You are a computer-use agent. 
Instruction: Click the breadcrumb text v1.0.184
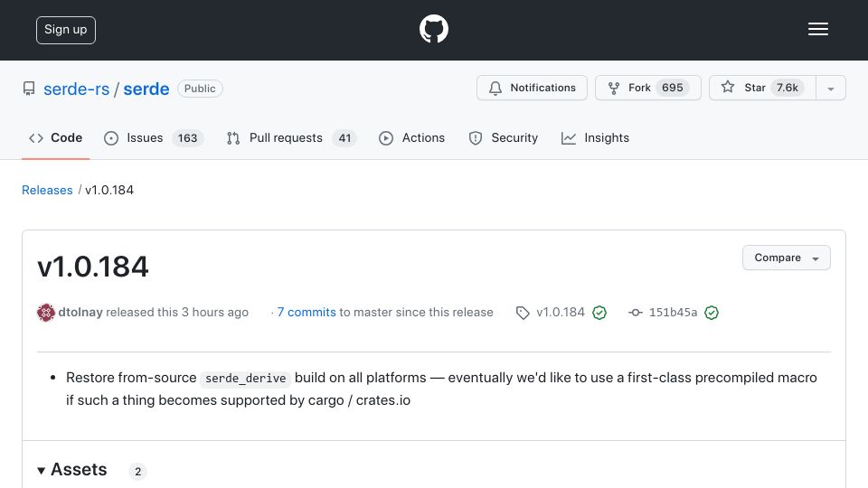tap(109, 190)
